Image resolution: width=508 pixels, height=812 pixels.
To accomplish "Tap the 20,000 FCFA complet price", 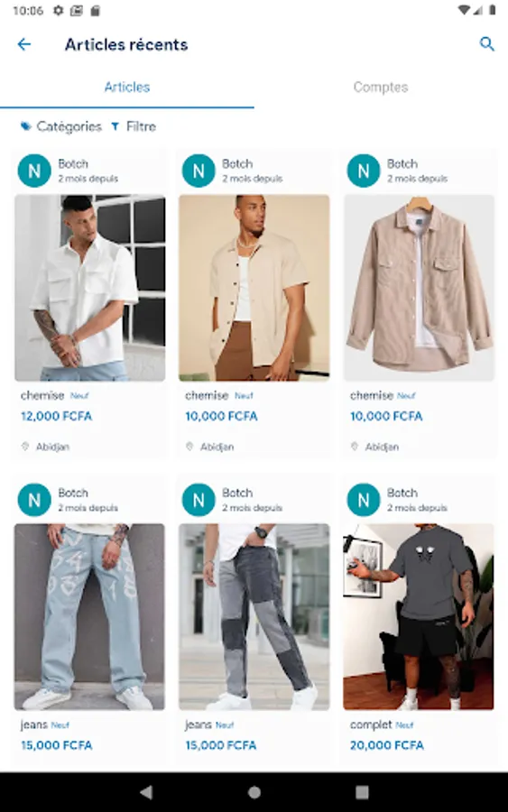I will point(387,745).
